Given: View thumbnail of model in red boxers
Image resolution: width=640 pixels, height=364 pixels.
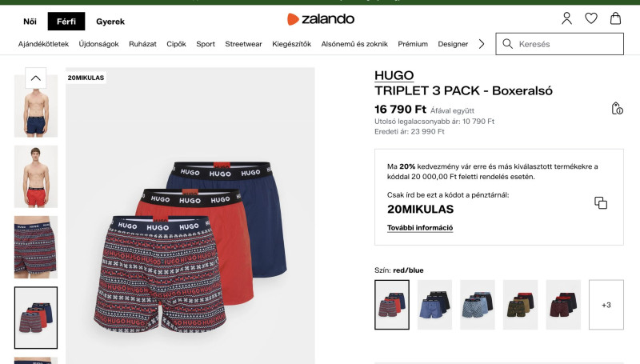Looking at the screenshot, I should 36,177.
